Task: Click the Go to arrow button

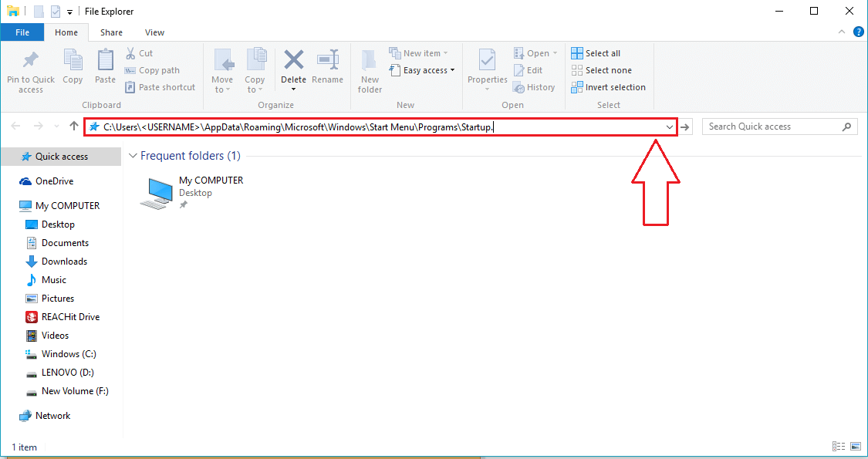Action: click(685, 127)
